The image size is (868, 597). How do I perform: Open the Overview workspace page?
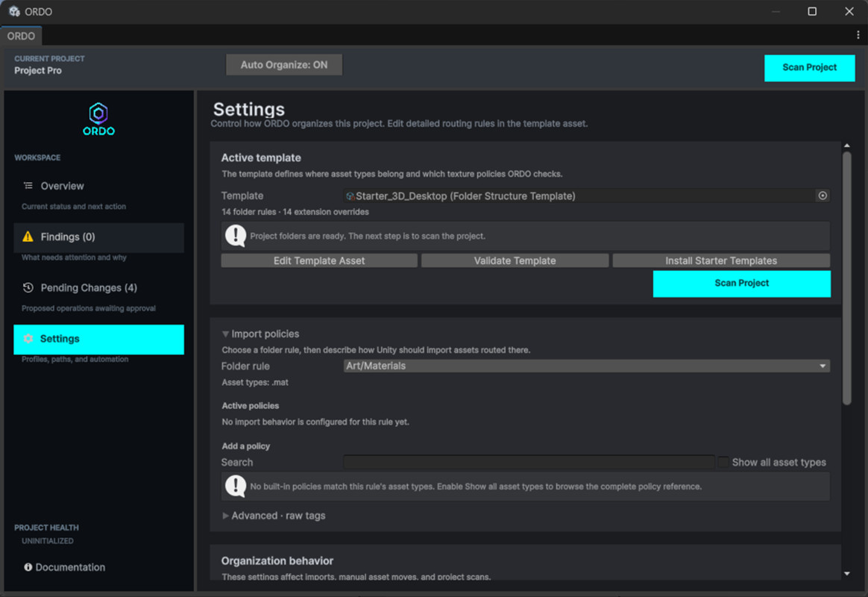tap(98, 186)
